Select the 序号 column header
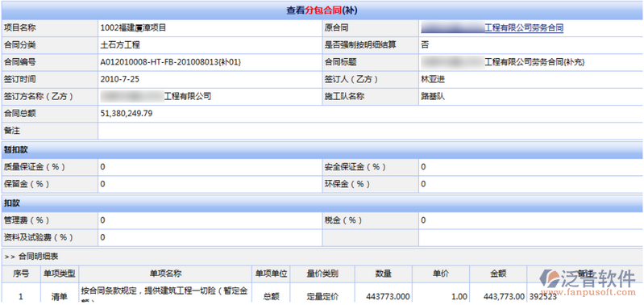 [21, 274]
